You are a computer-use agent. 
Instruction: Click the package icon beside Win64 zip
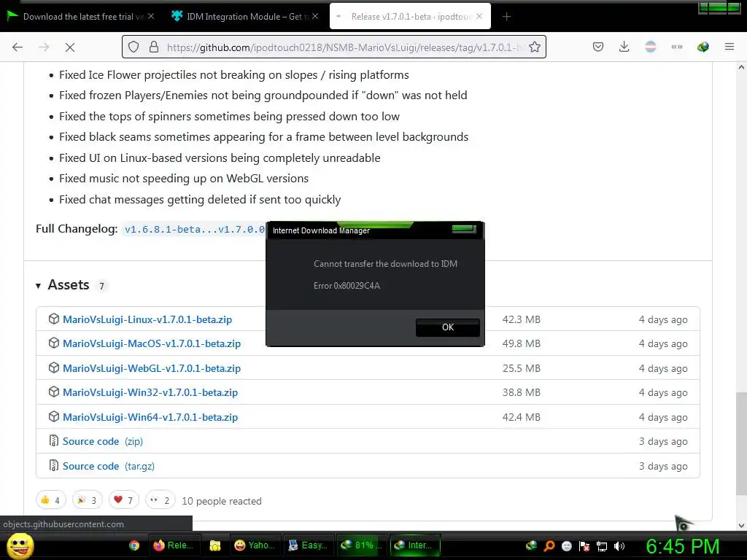click(x=54, y=416)
